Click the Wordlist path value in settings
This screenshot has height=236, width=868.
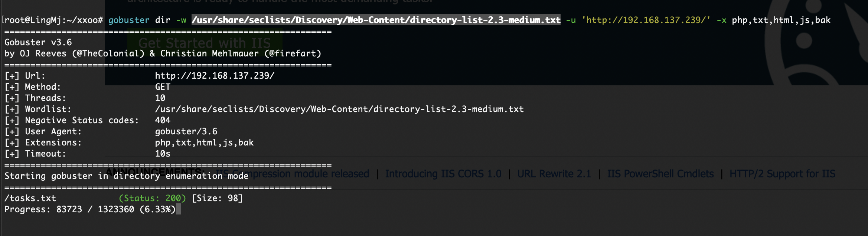(339, 109)
